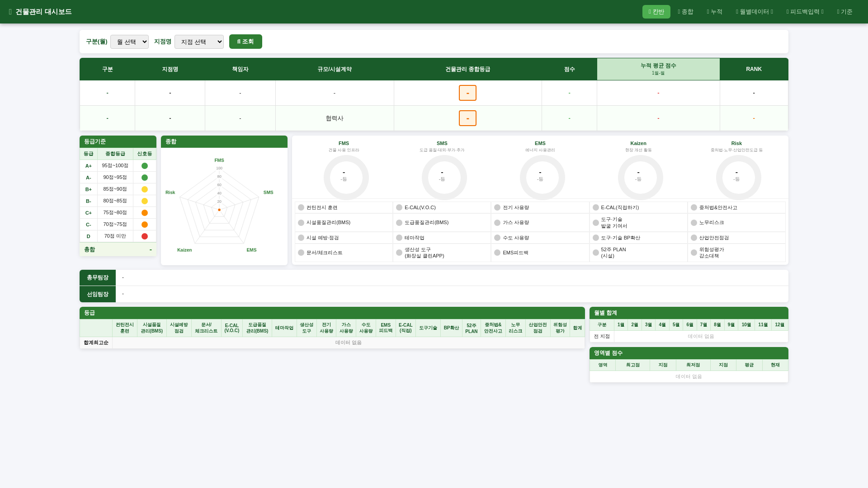The height and width of the screenshot is (488, 868).
Task: Click the 누적 평균 점수 column header
Action: 658,69
